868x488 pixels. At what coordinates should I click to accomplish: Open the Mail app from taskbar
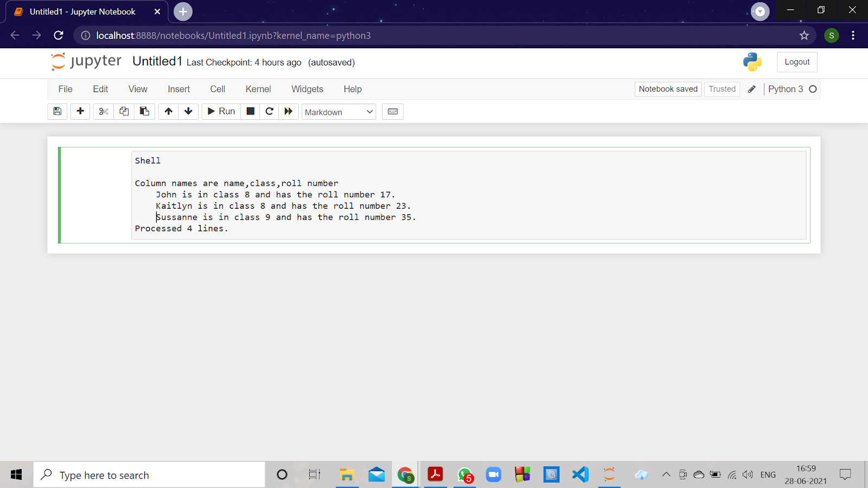(376, 475)
